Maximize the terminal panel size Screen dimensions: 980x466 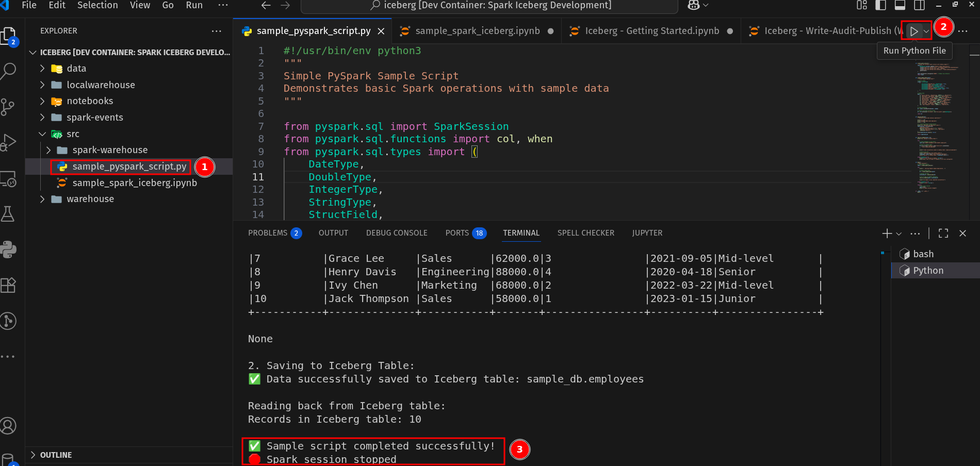coord(943,234)
